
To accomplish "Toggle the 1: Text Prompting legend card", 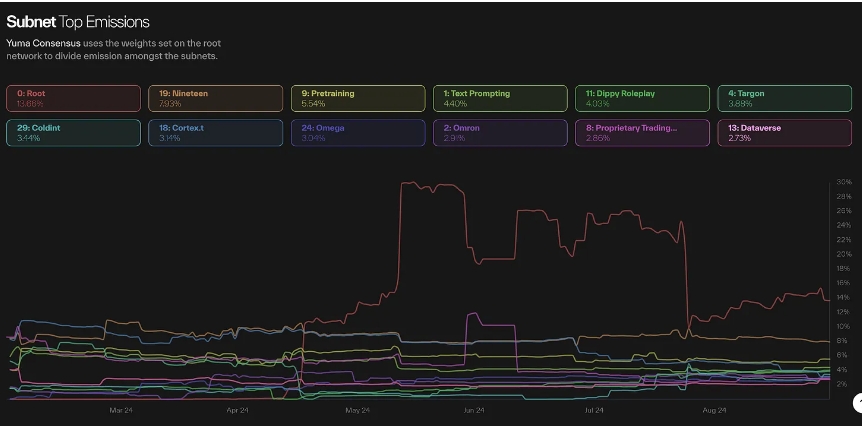I will click(x=500, y=98).
